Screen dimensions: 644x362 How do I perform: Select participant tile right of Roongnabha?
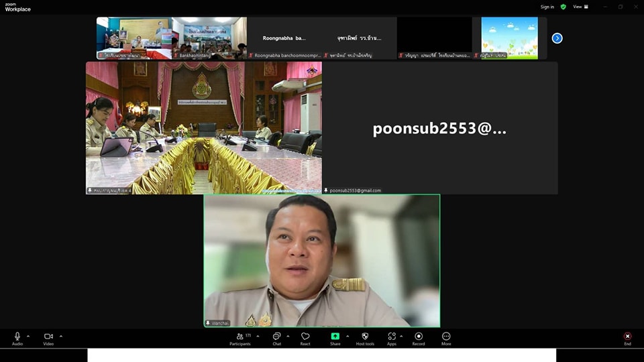(x=360, y=38)
